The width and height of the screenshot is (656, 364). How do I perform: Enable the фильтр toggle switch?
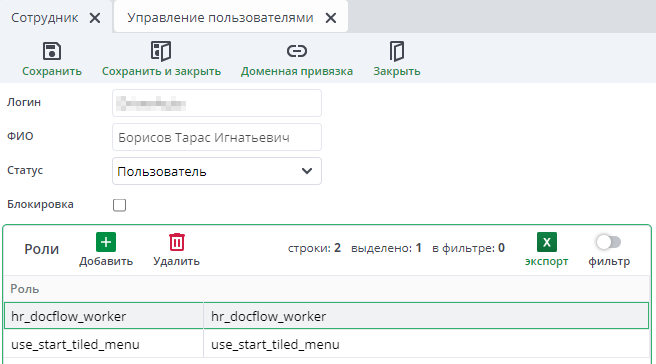click(x=609, y=242)
